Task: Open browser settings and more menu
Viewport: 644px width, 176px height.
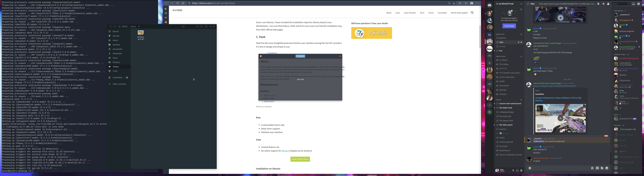Action: tap(477, 3)
